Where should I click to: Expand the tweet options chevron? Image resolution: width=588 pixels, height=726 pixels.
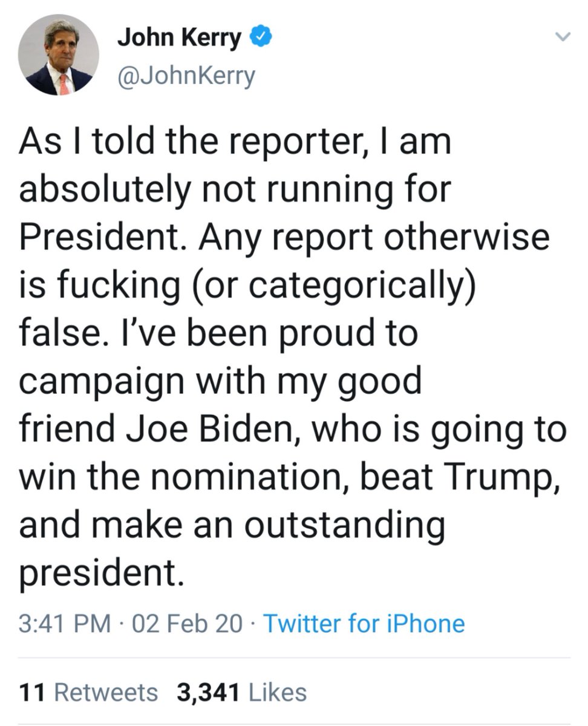point(563,39)
